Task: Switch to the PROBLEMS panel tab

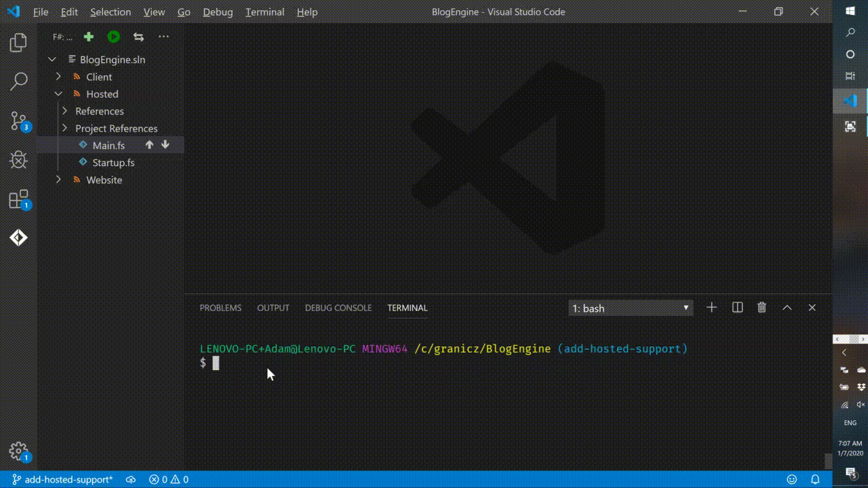Action: [220, 308]
